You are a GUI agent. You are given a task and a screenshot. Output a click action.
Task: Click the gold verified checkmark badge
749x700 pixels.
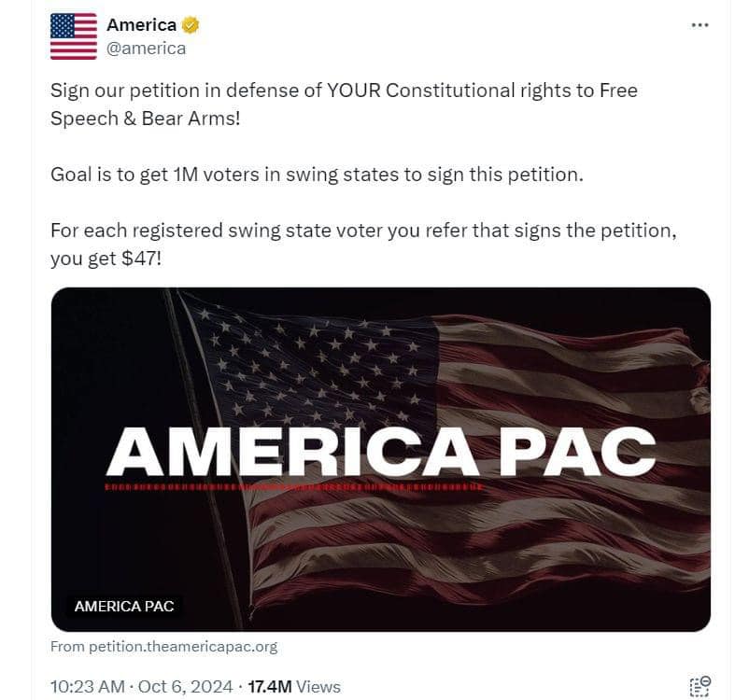click(191, 25)
